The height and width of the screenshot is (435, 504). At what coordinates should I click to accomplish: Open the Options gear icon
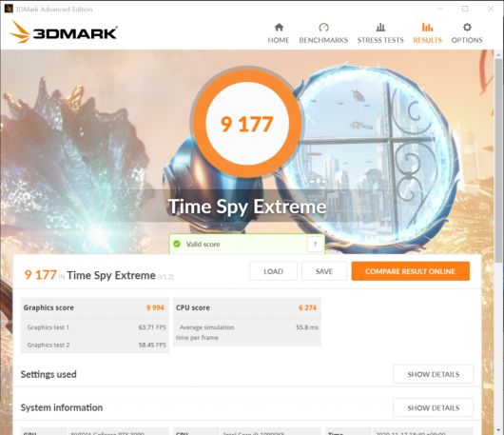tap(467, 27)
